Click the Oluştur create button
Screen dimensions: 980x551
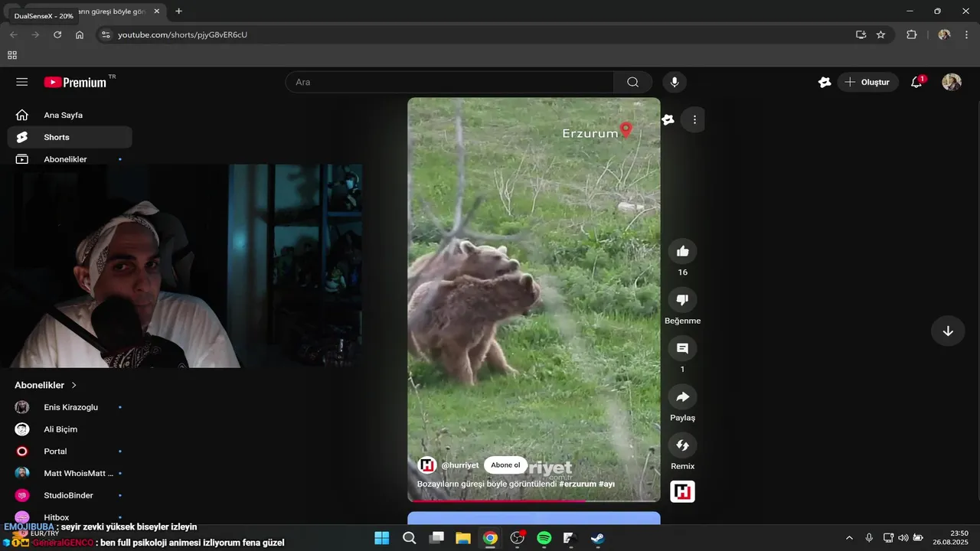coord(867,82)
